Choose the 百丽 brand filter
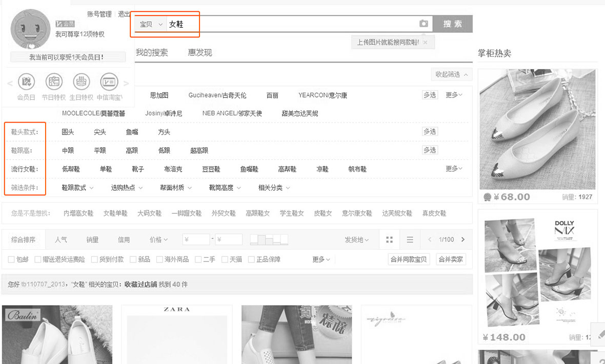Screen dimensions: 605x364 [x=272, y=95]
